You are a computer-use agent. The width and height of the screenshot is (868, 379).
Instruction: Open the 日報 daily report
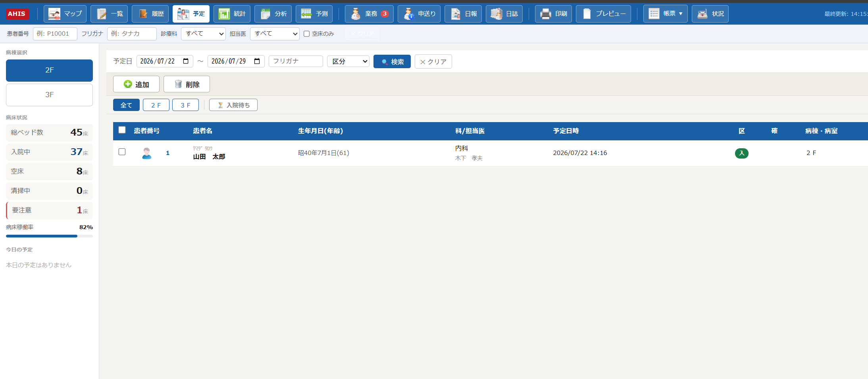tap(463, 14)
